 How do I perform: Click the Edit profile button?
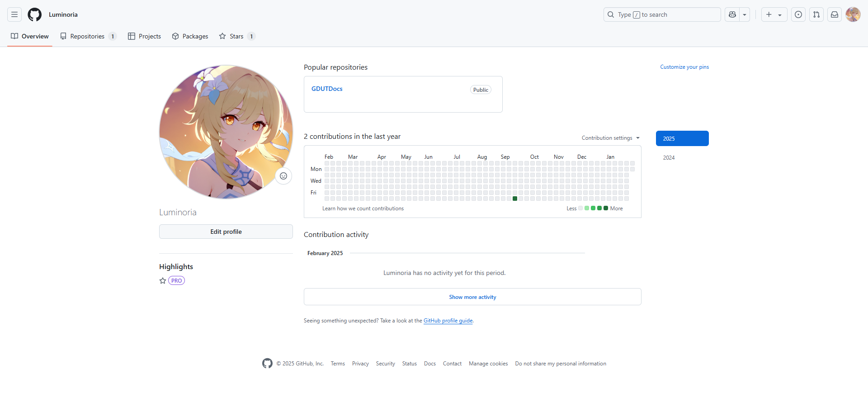226,232
